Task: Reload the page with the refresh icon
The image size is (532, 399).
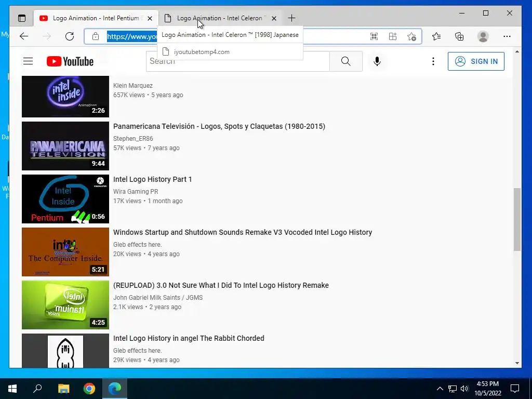Action: point(70,36)
